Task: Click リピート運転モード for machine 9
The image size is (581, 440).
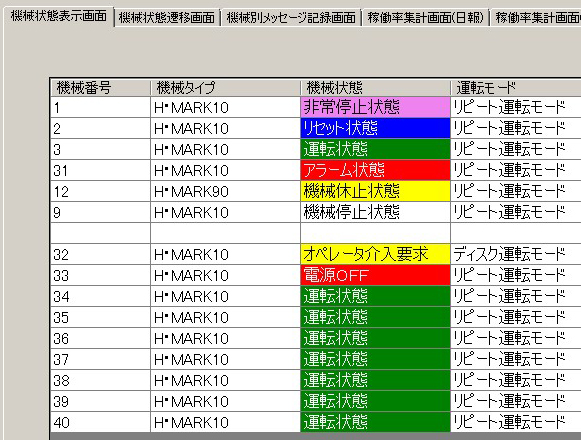Action: [x=516, y=212]
